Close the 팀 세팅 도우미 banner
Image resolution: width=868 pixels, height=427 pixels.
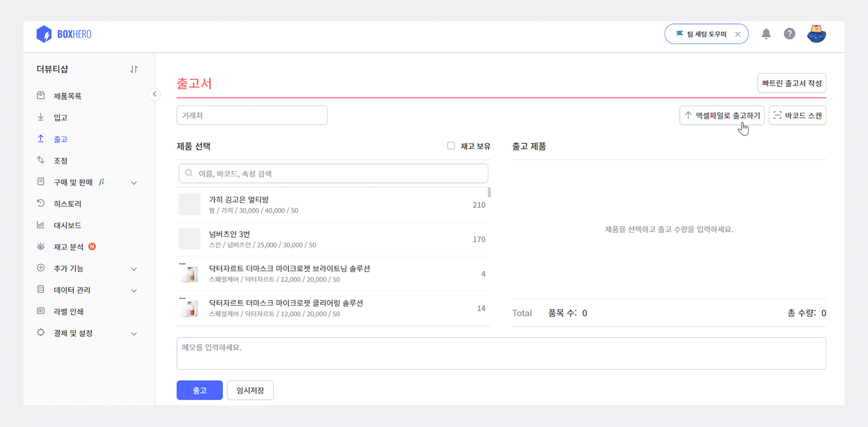[x=738, y=34]
